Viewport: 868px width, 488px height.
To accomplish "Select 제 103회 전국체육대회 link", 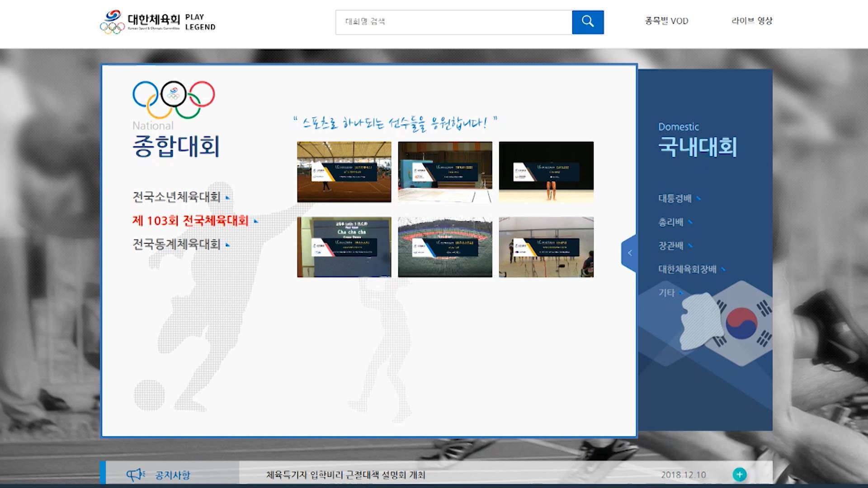I will click(190, 221).
